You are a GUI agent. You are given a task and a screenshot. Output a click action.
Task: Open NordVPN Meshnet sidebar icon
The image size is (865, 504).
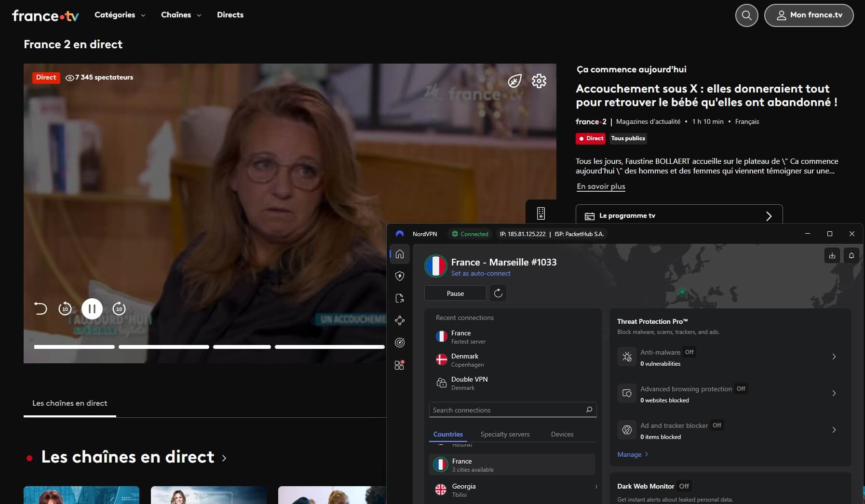point(400,320)
